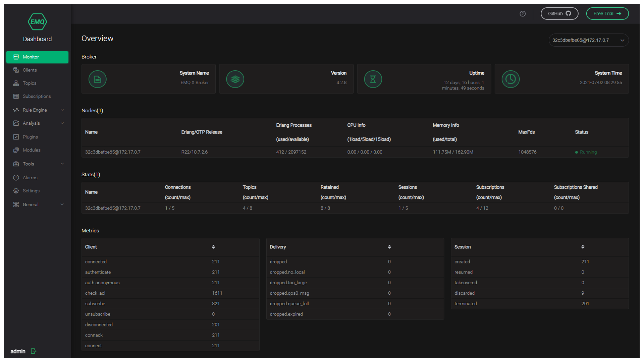Screen dimensions: 644x362
Task: Click the System Time clock icon
Action: (x=510, y=79)
